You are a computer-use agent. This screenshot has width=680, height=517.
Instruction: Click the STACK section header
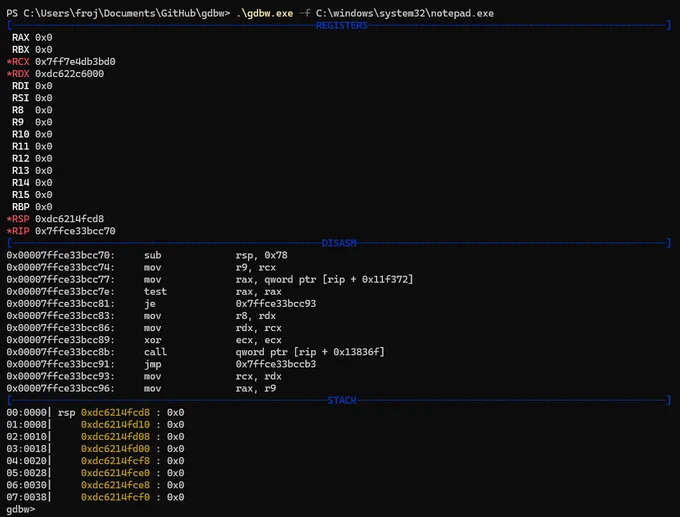point(342,400)
